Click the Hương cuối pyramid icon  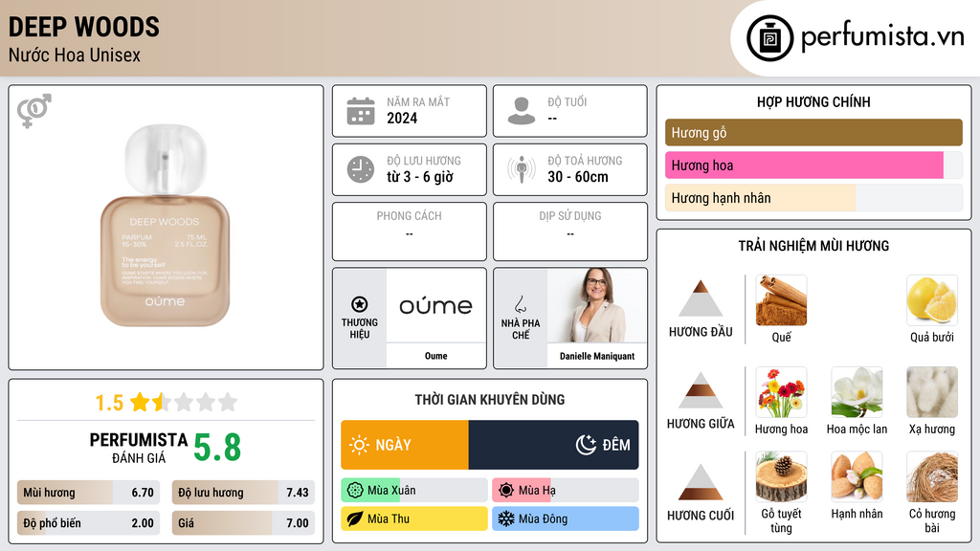tap(701, 482)
